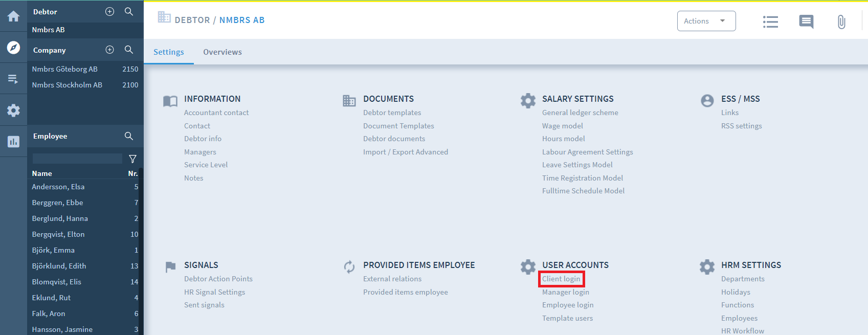Search debtors with the magnifier icon

click(129, 11)
